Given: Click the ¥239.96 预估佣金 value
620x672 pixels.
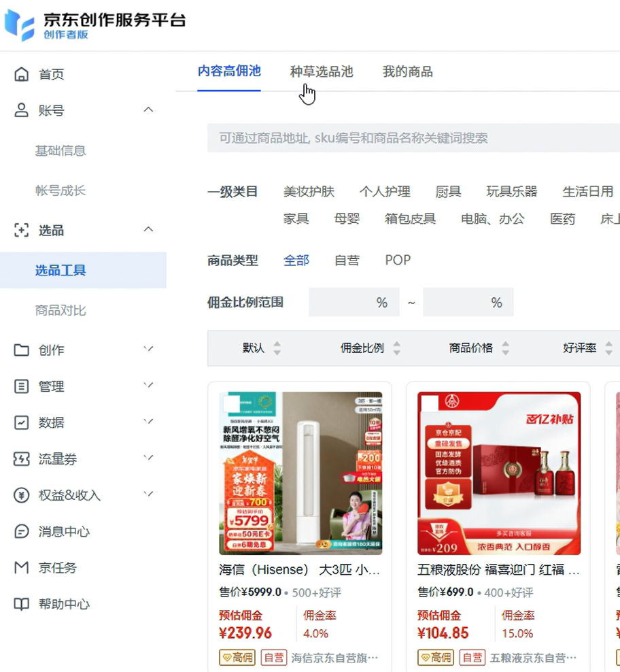Looking at the screenshot, I should [x=245, y=633].
